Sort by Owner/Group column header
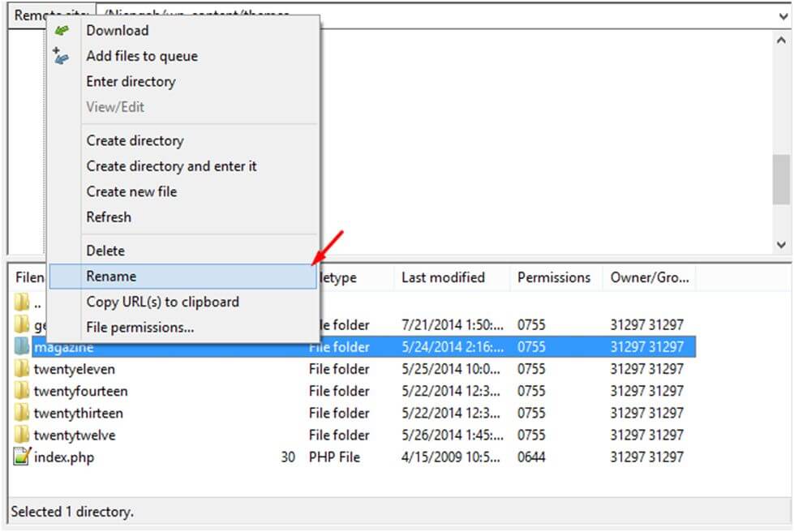 tap(650, 277)
